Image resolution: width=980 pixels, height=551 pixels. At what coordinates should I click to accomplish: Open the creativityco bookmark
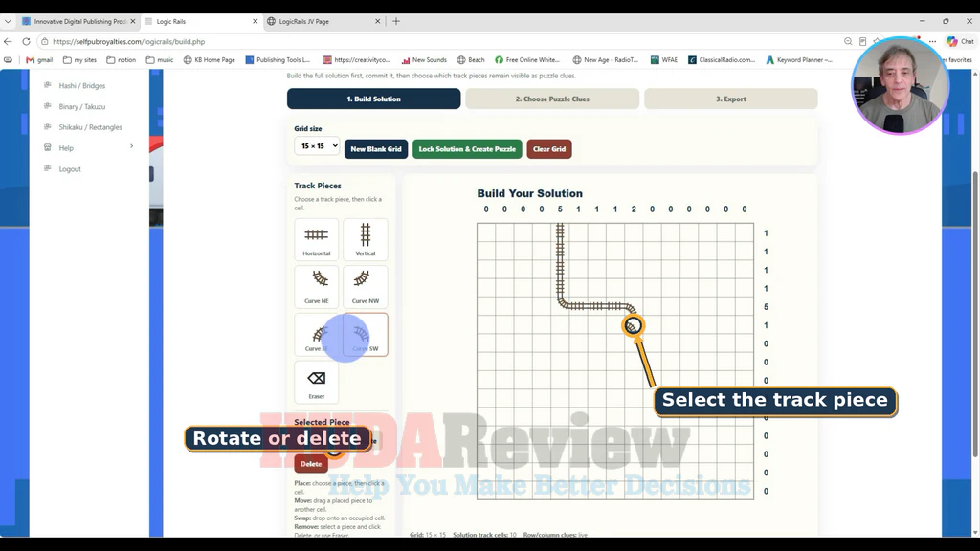pos(356,60)
